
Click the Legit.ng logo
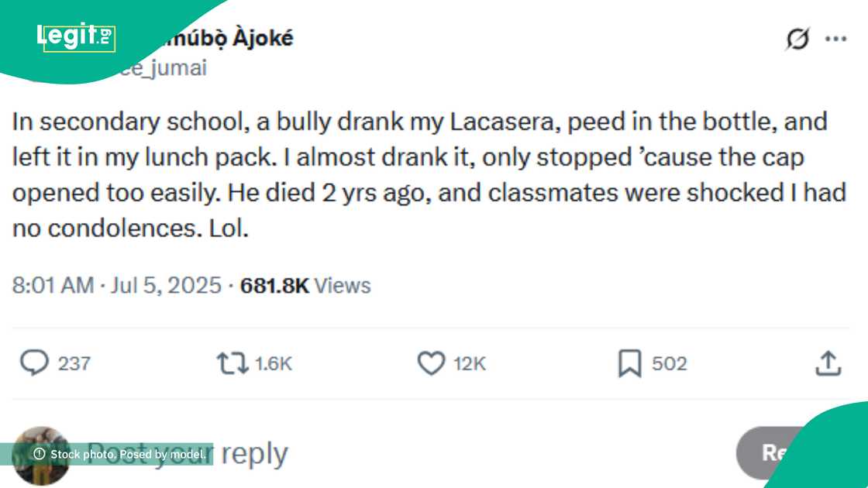pos(76,36)
